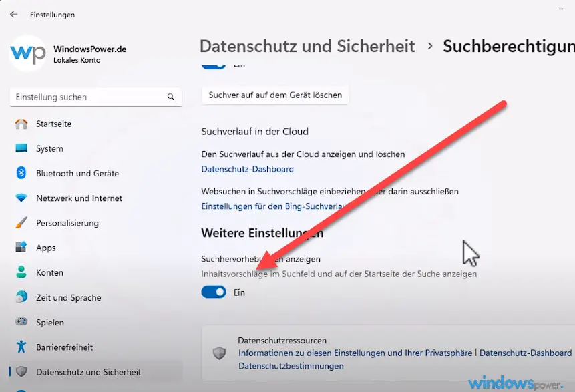The height and width of the screenshot is (392, 575).
Task: Click the breadcrumb chevron before Suchberechtigungen
Action: [x=430, y=47]
